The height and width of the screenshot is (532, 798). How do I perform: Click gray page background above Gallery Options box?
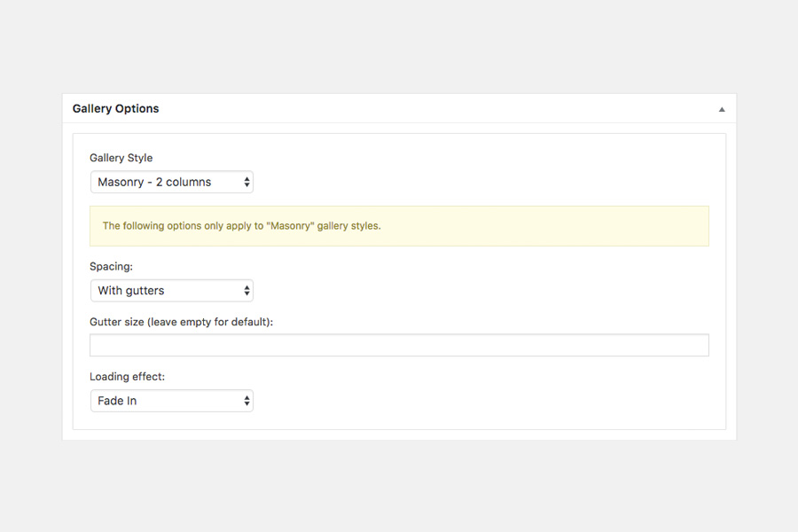click(x=399, y=44)
